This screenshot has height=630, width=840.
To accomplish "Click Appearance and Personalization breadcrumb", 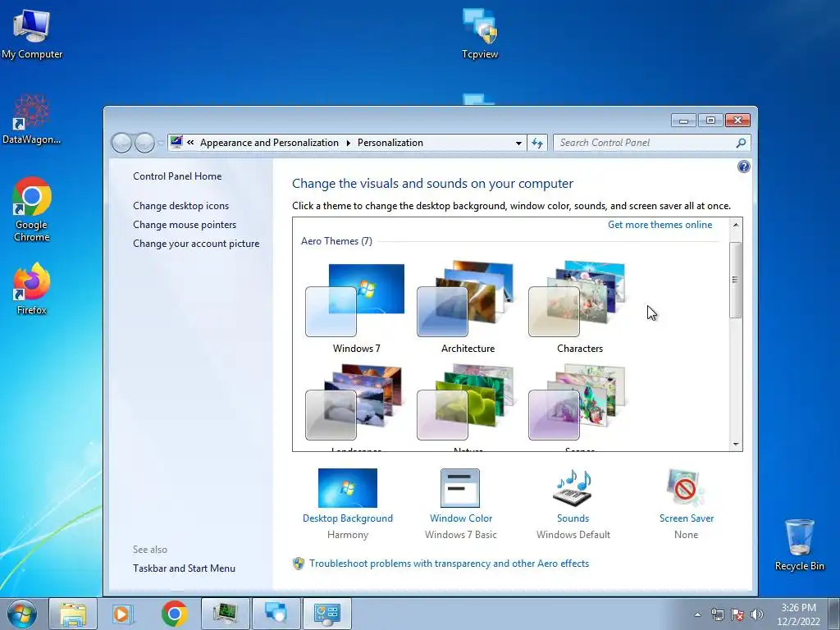I will (x=269, y=143).
